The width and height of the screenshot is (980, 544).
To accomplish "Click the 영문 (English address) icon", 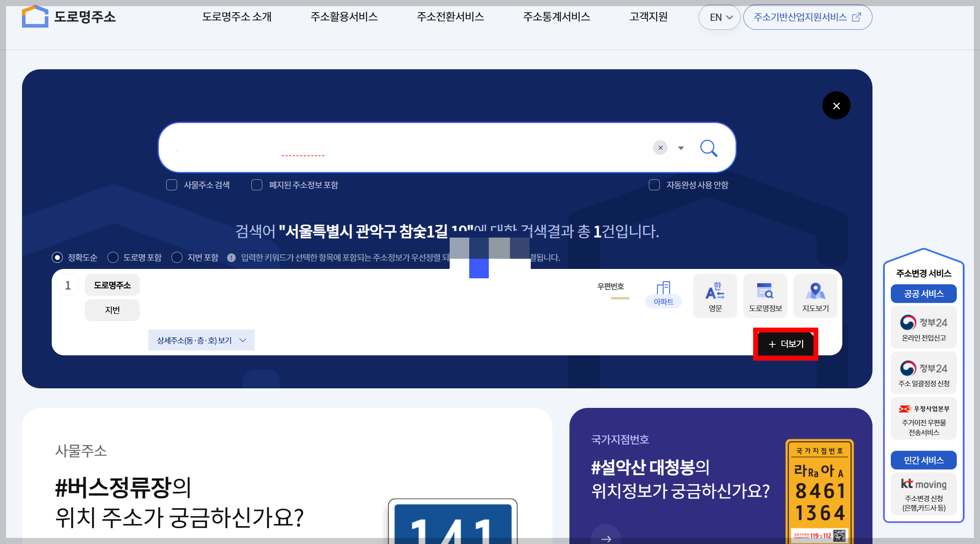I will pyautogui.click(x=715, y=295).
